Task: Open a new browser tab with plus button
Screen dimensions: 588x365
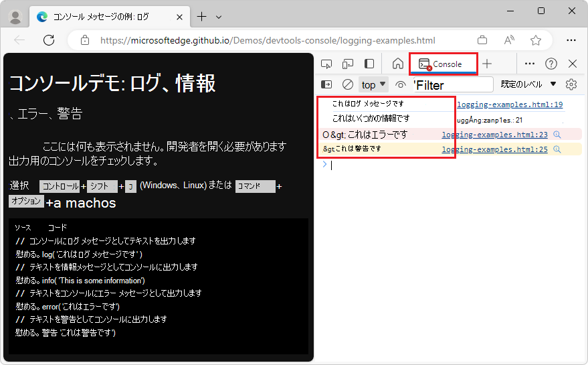Action: [201, 17]
